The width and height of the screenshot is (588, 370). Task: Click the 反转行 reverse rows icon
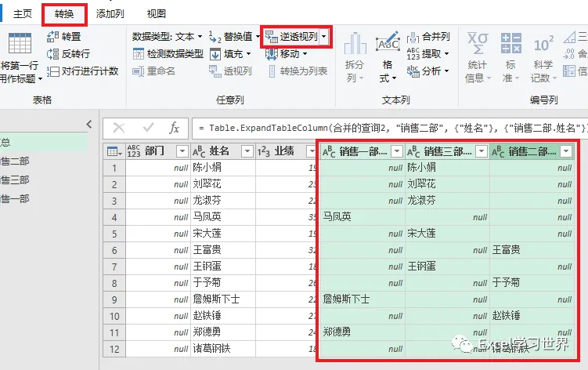(52, 54)
